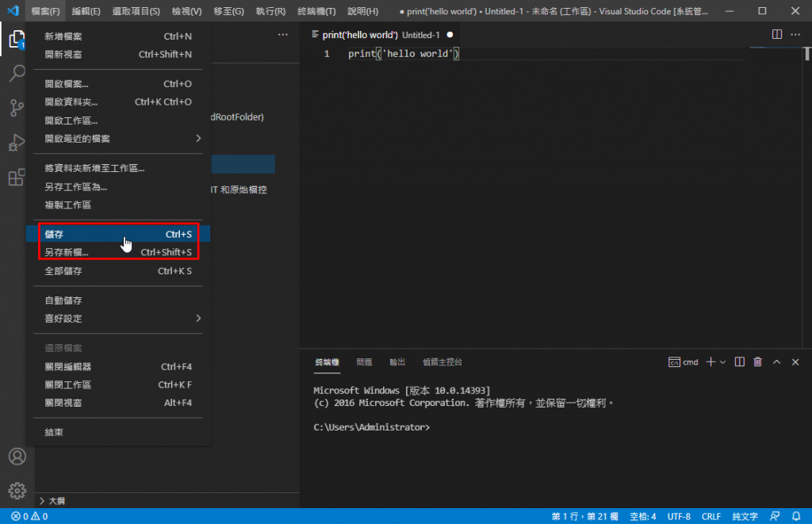Viewport: 812px width, 524px height.
Task: Open the 選取項目(S) menu
Action: [136, 11]
